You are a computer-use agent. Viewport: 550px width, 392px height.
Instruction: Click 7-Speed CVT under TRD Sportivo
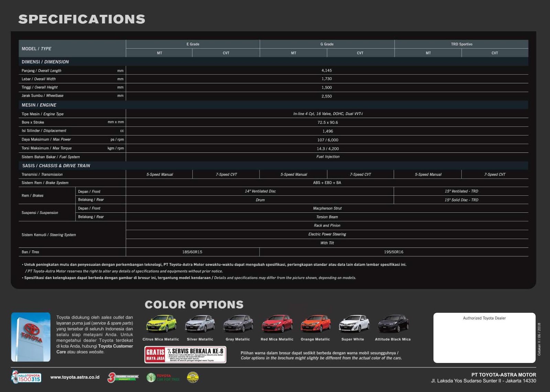(x=495, y=175)
